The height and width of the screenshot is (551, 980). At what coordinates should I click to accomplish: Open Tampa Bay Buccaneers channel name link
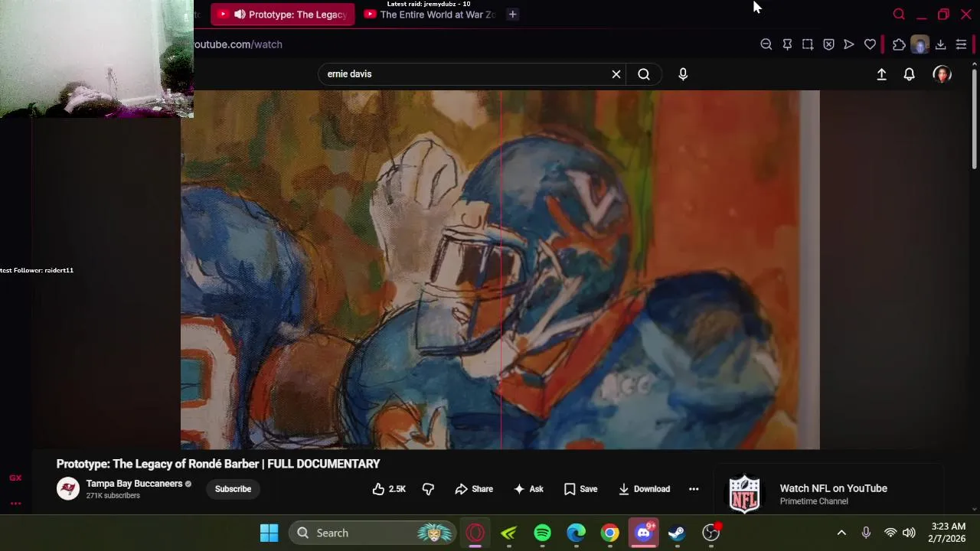pos(134,484)
